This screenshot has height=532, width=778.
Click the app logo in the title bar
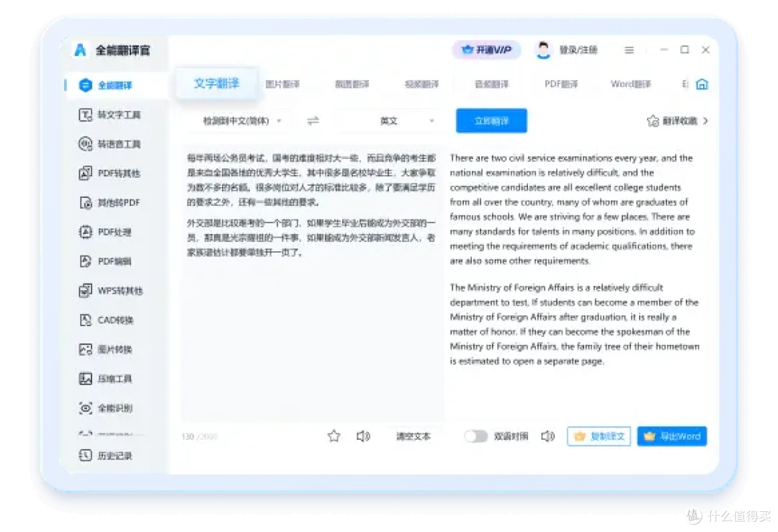(81, 50)
